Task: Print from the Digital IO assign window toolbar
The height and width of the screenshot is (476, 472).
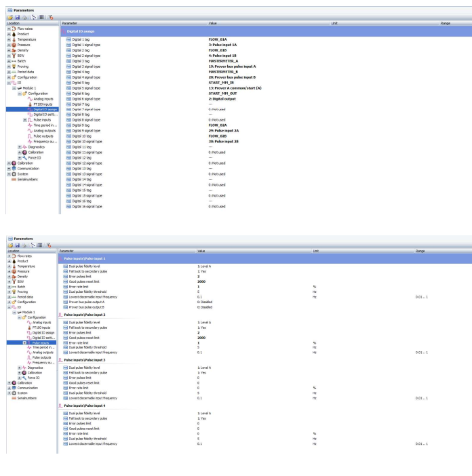Action: pyautogui.click(x=24, y=18)
